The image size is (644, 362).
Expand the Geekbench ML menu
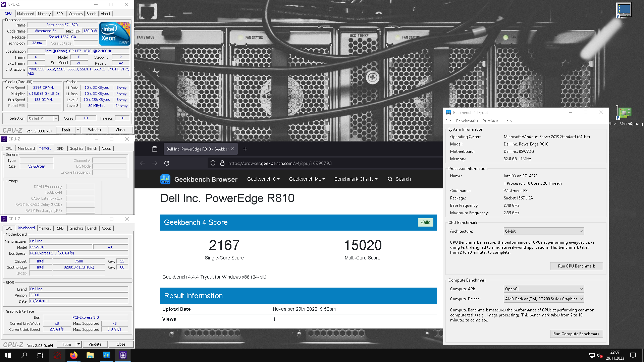click(307, 179)
